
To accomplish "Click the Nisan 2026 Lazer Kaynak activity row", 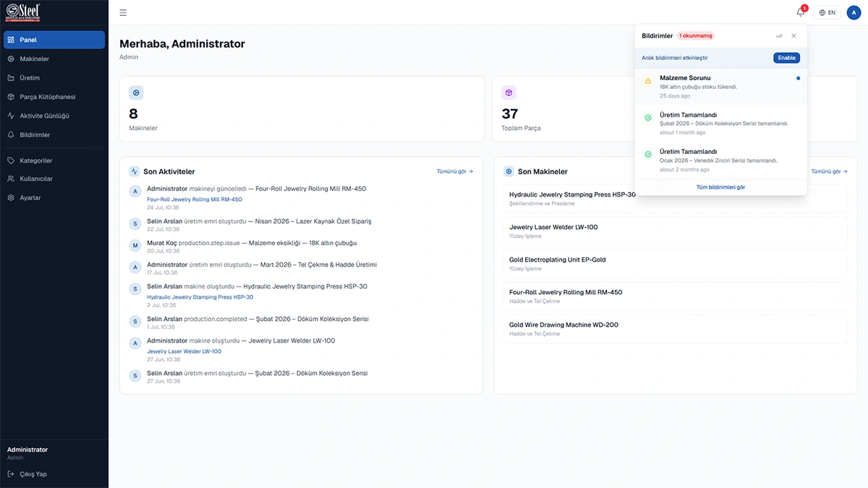I will point(301,225).
